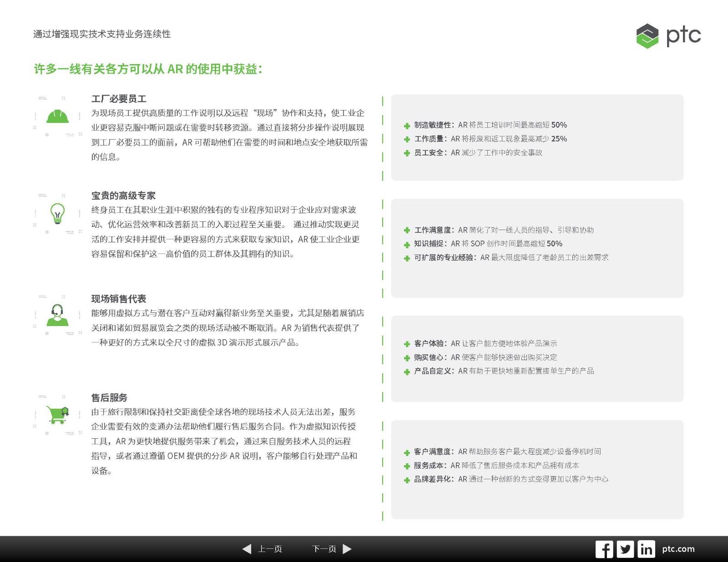Click the headset sales representative icon
728x562 pixels.
pos(57,315)
